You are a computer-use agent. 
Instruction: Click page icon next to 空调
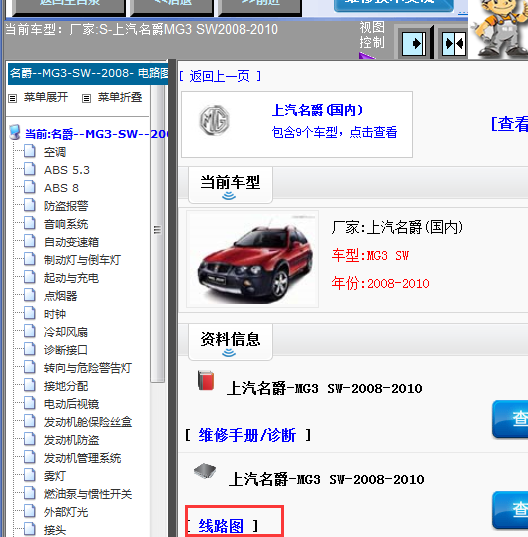30,151
